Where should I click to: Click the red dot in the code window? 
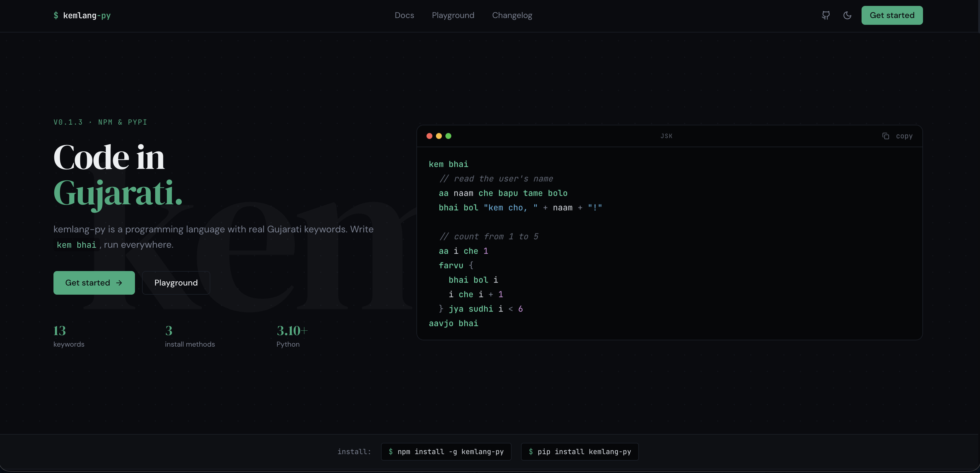(429, 136)
